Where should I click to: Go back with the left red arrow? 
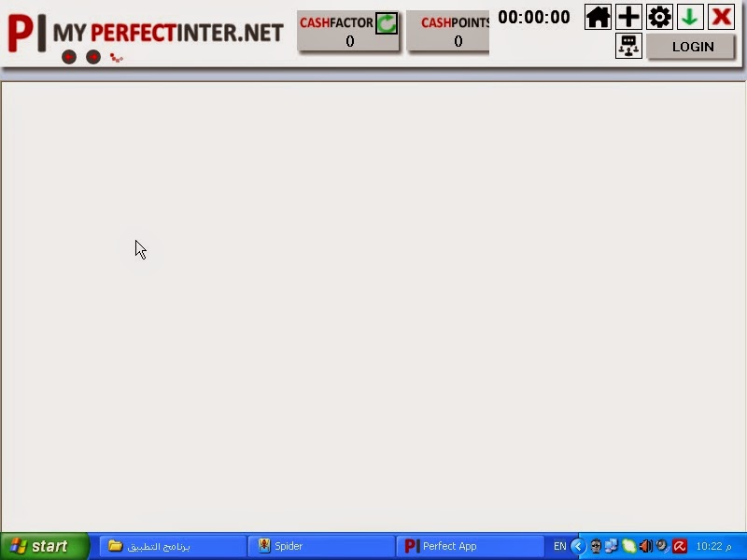pos(69,57)
